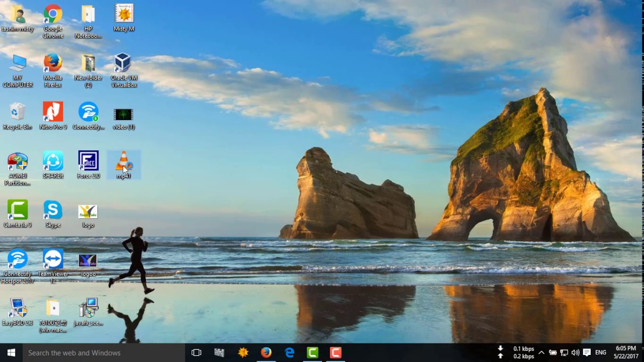
Task: Select the VLC cone media file icon
Action: tap(123, 164)
